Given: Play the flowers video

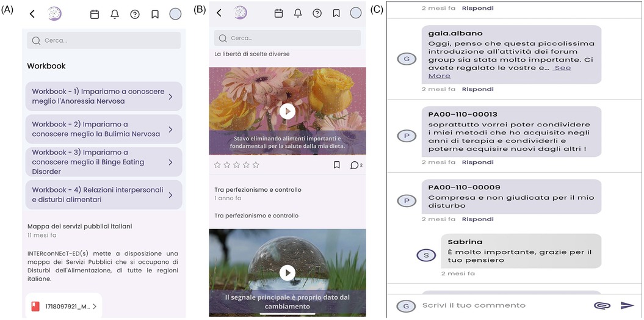Looking at the screenshot, I should click(x=287, y=111).
